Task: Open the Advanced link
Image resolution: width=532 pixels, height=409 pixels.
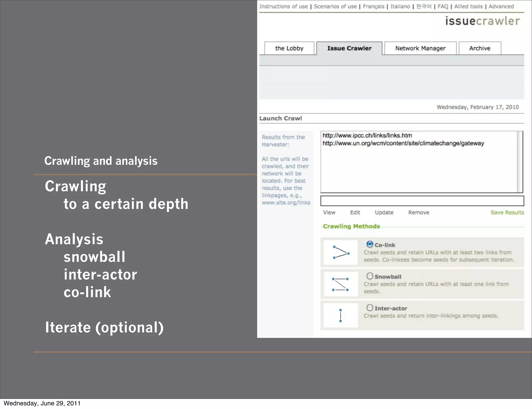Action: click(x=501, y=6)
